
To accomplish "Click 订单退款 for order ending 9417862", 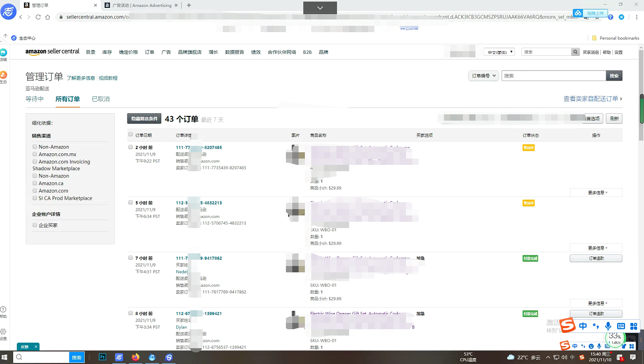I will click(596, 259).
